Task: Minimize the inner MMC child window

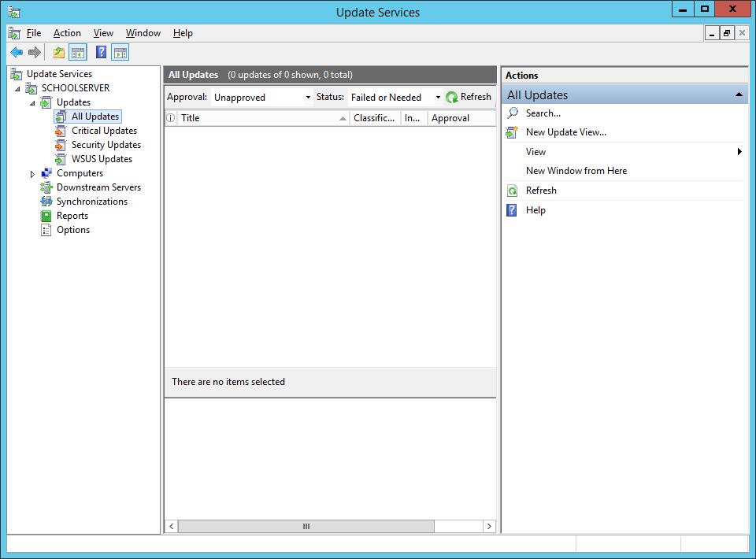Action: click(712, 33)
